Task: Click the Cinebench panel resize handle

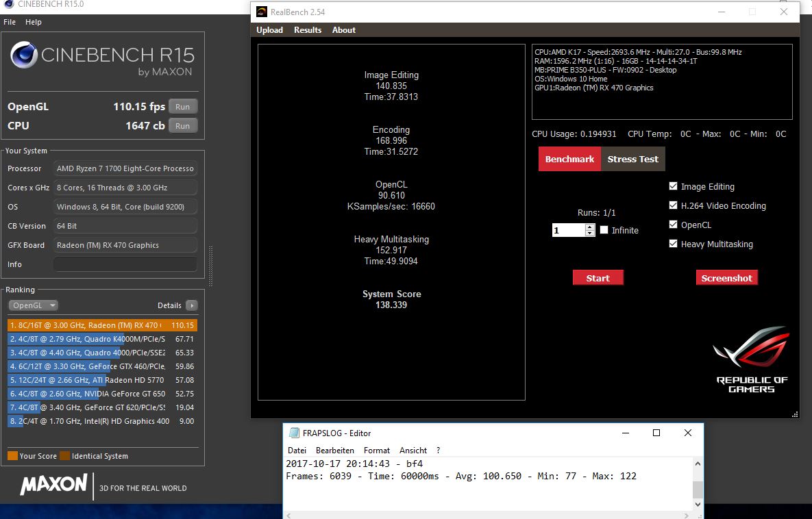Action: point(211,266)
